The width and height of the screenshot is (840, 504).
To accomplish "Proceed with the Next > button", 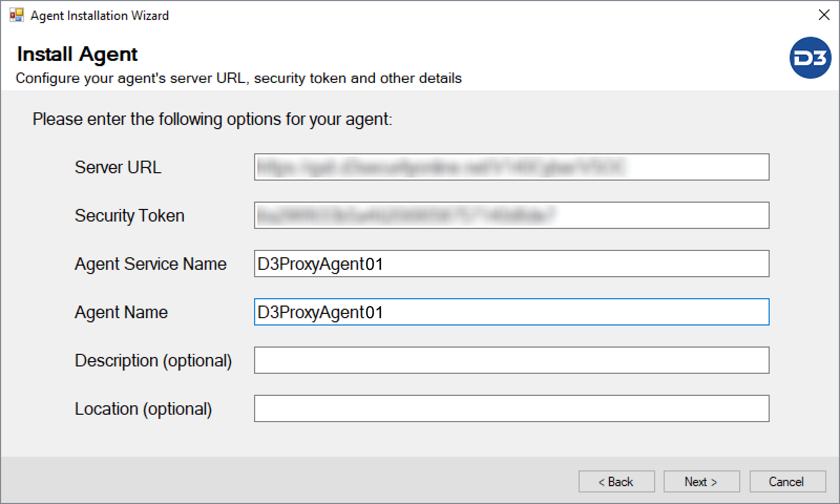I will (x=701, y=481).
